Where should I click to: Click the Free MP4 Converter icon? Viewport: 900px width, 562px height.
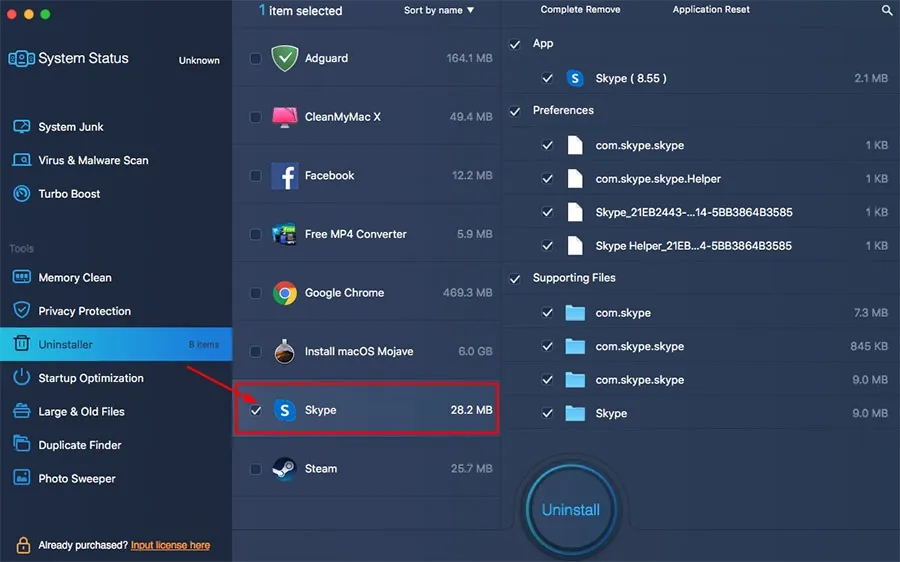(x=285, y=234)
